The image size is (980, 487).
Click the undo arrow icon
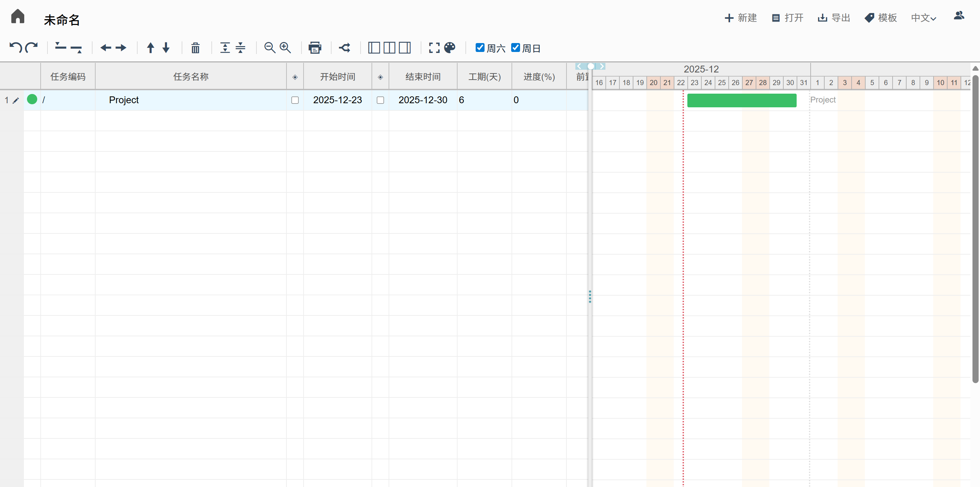pos(15,48)
